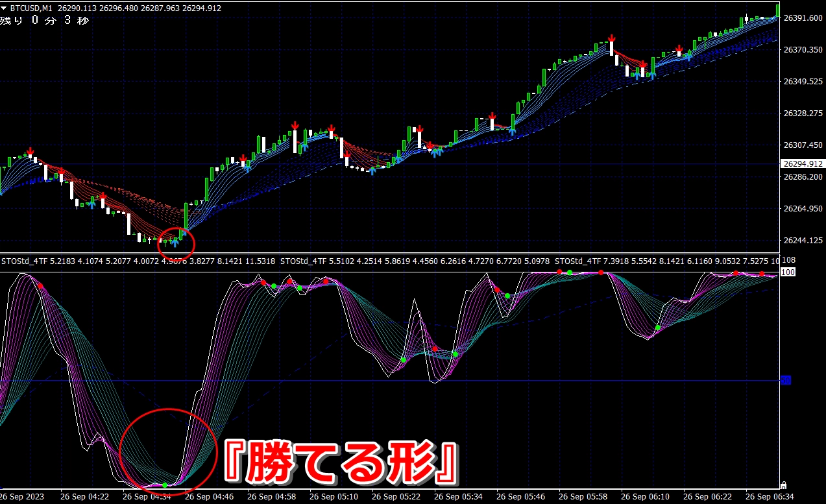Click the small icon at the indicator's bottom-right corner
The image size is (826, 504).
pos(783,485)
